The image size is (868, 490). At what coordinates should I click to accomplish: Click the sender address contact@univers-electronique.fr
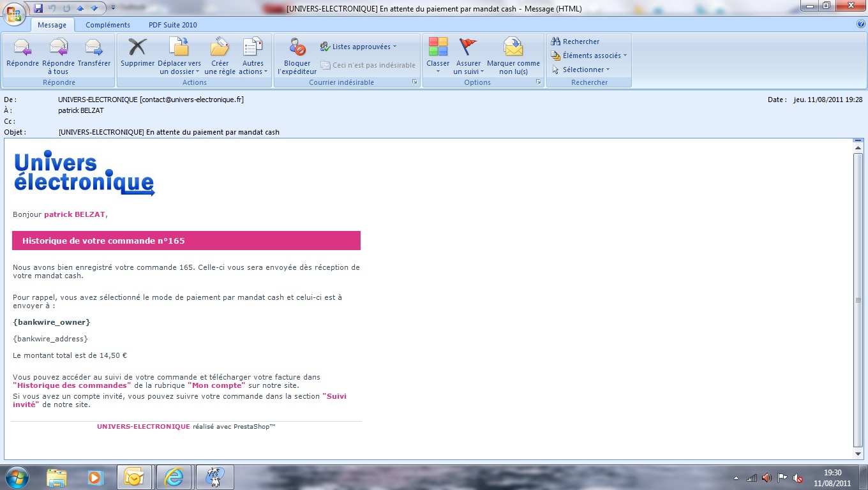[x=191, y=100]
